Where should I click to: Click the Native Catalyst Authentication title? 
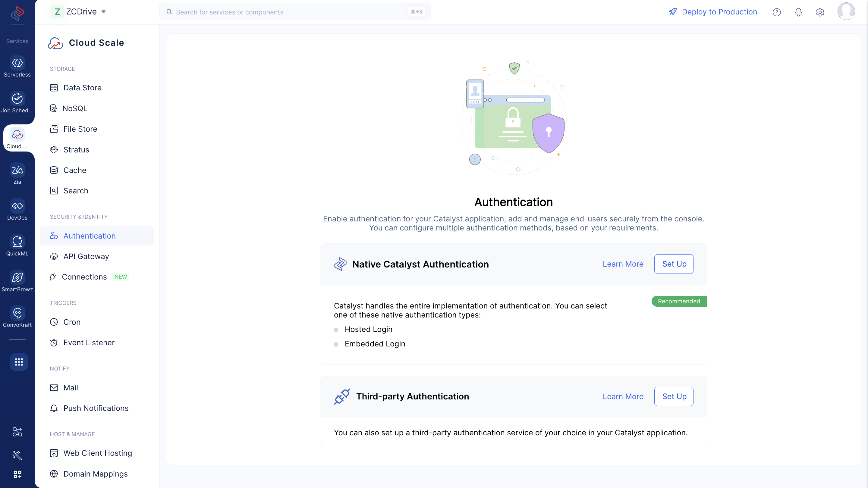pos(420,264)
